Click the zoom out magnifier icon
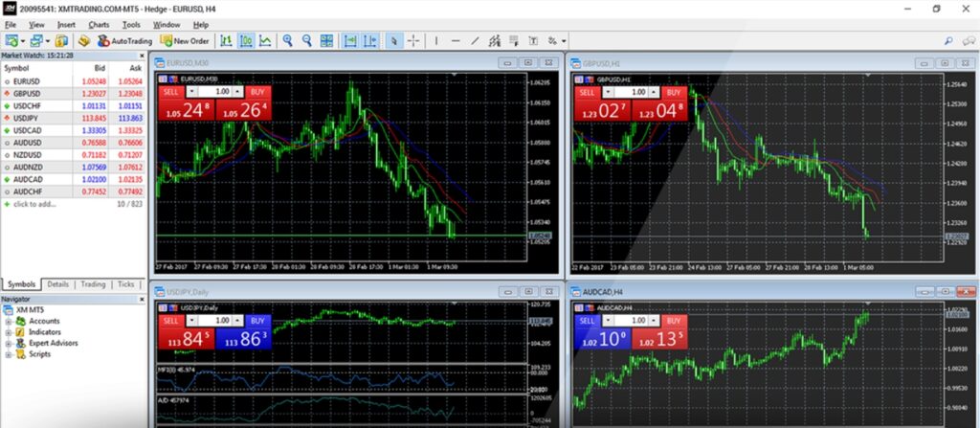The image size is (980, 428). (307, 41)
